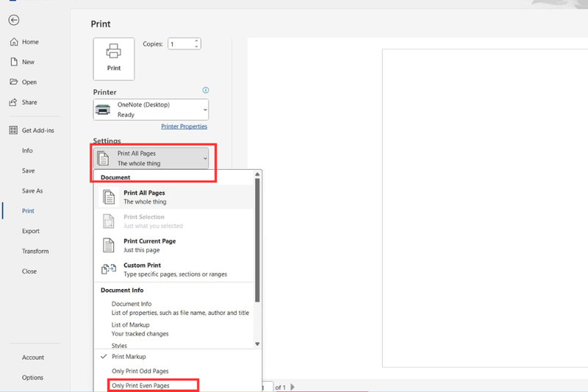
Task: Click the Home house icon
Action: (14, 42)
